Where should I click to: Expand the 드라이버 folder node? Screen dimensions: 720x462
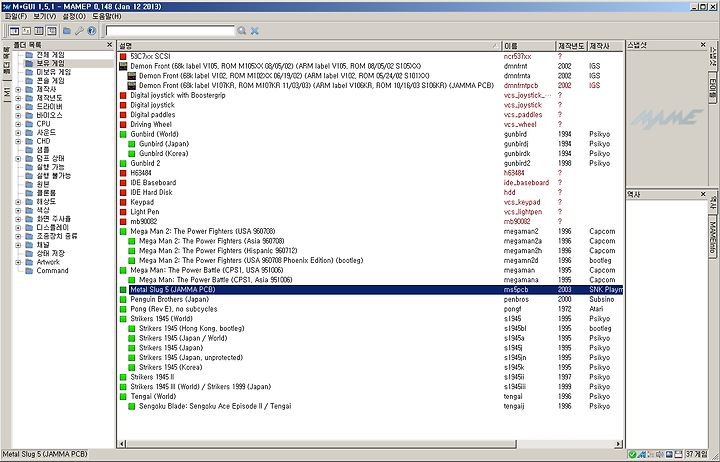point(18,107)
